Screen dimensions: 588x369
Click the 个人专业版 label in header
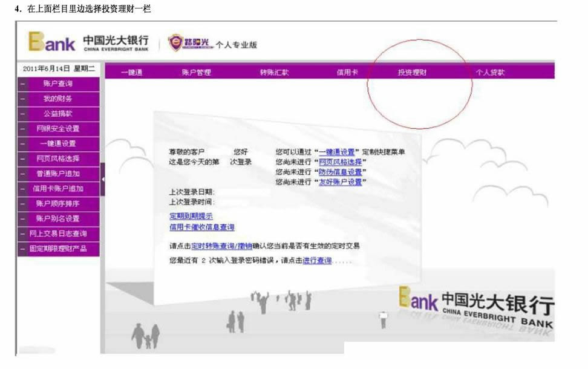(x=237, y=45)
